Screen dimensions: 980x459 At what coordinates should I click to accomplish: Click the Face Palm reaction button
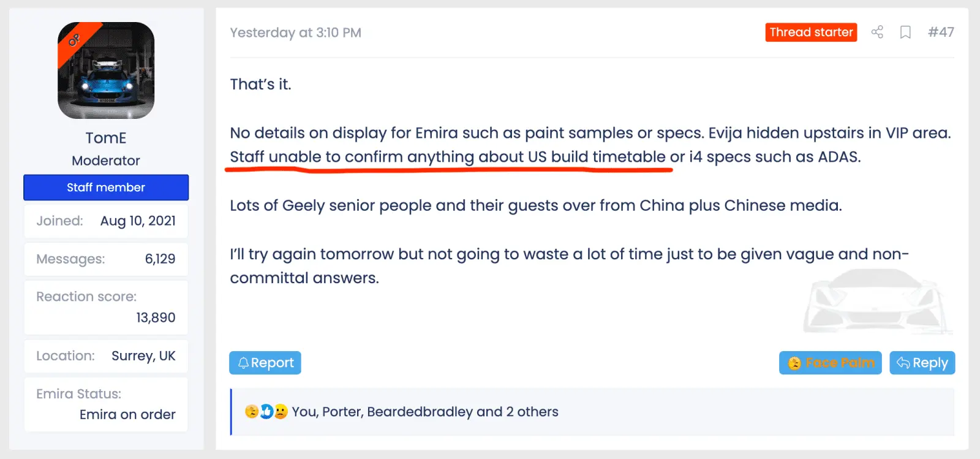(x=830, y=363)
